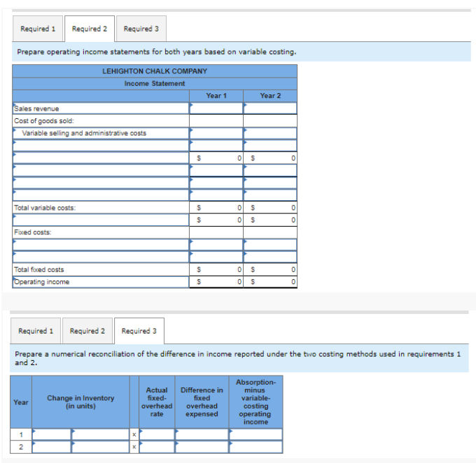The width and height of the screenshot is (476, 463).
Task: Open Variable selling and administrative costs dropdown
Action: click(101, 133)
